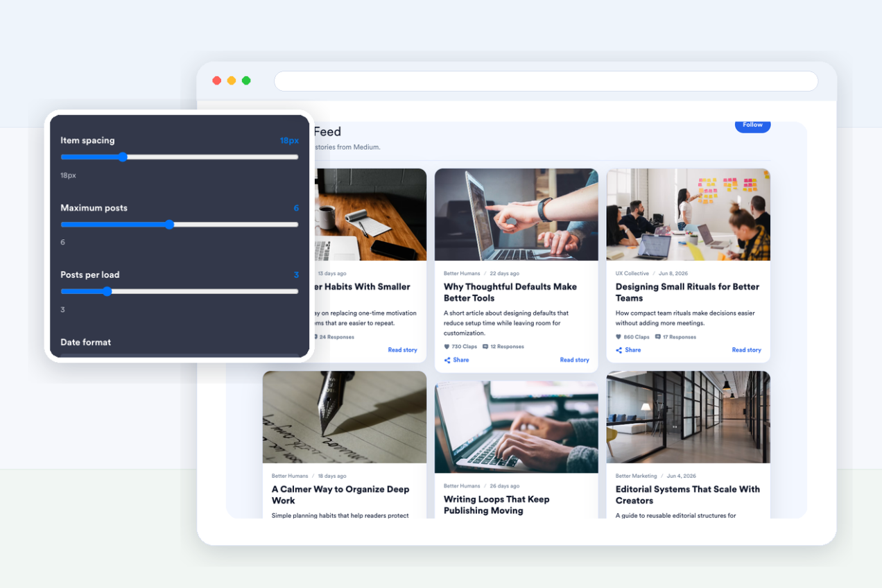Click the title Writing Loops That Keep Publishing Moving
This screenshot has width=882, height=588.
pyautogui.click(x=496, y=505)
